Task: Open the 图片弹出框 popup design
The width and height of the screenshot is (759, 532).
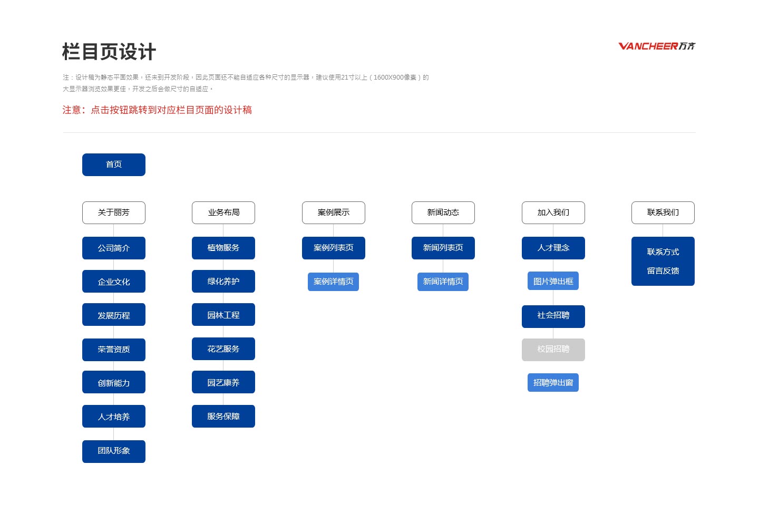Action: pos(553,281)
